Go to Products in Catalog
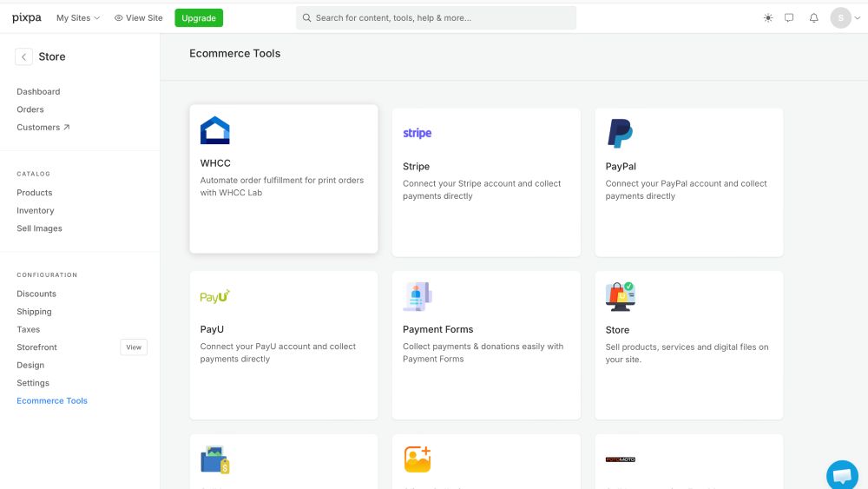Image resolution: width=868 pixels, height=489 pixels. [35, 192]
